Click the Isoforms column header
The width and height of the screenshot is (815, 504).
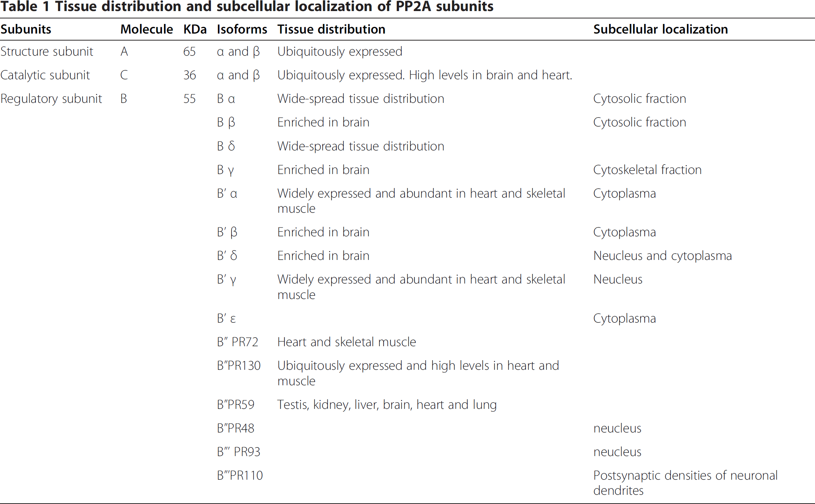pyautogui.click(x=242, y=29)
